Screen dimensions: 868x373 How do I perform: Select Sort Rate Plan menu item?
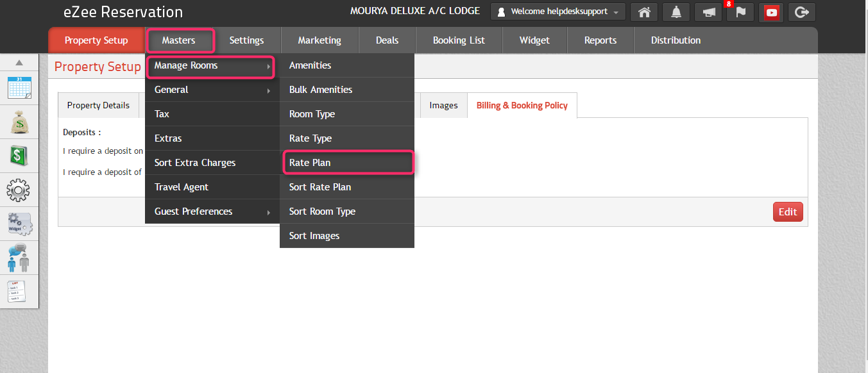tap(347, 187)
